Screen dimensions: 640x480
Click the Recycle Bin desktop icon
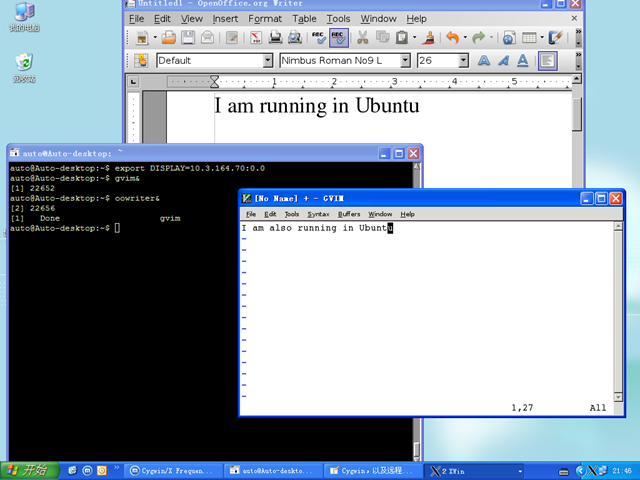(x=24, y=68)
